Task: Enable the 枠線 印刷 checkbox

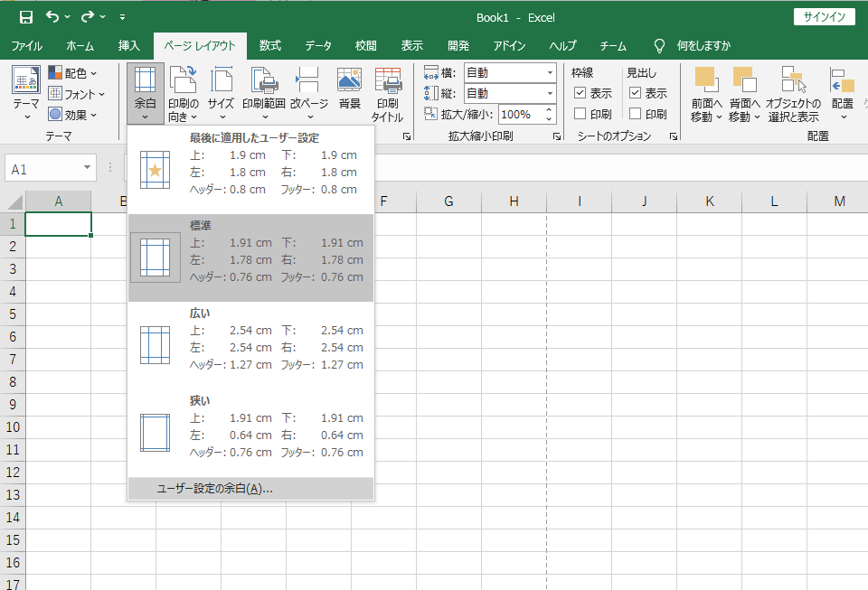Action: click(x=580, y=113)
